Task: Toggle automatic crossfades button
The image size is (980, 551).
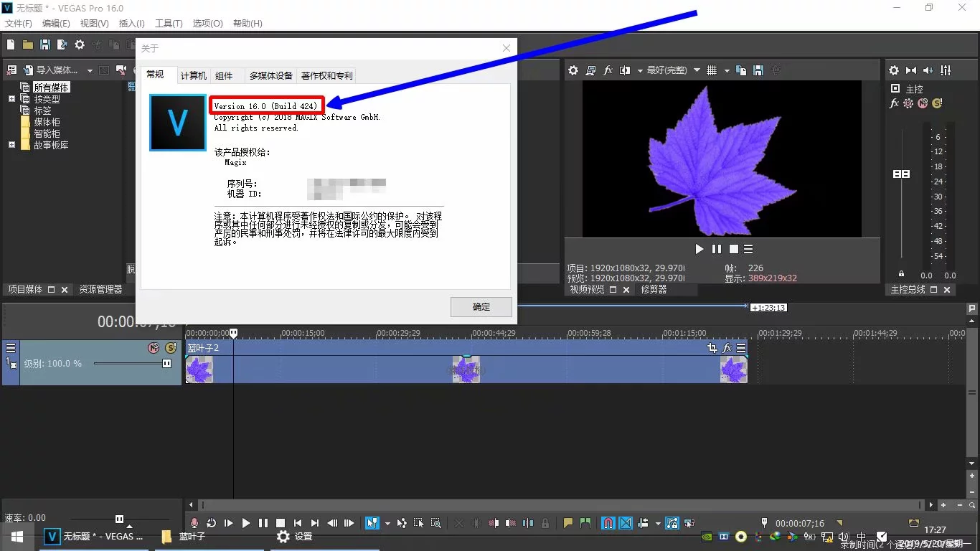Action: tap(626, 523)
